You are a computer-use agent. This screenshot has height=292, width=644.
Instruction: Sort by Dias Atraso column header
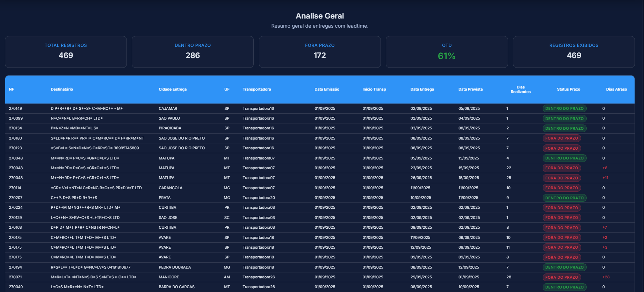point(616,90)
